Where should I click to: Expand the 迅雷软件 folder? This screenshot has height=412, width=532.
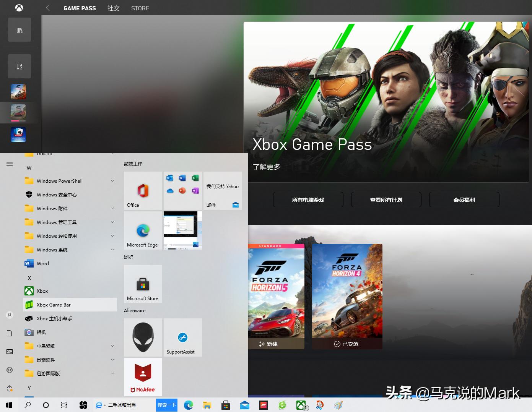point(112,360)
